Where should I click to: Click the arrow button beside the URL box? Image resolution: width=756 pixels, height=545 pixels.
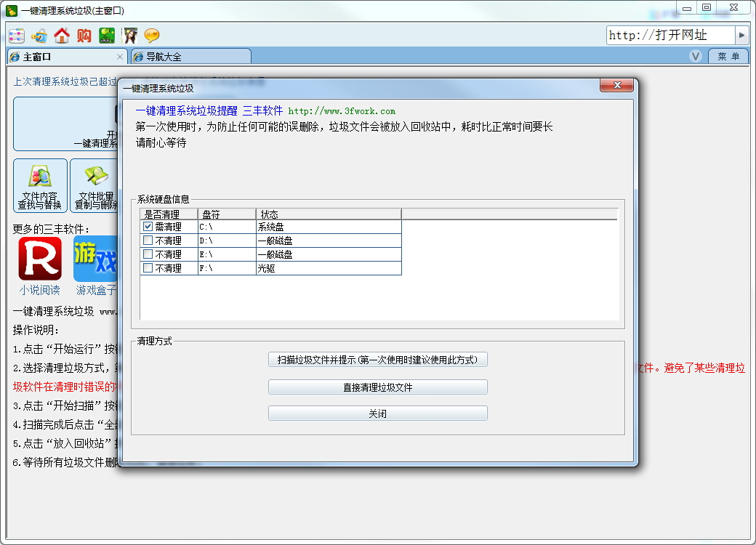click(741, 35)
